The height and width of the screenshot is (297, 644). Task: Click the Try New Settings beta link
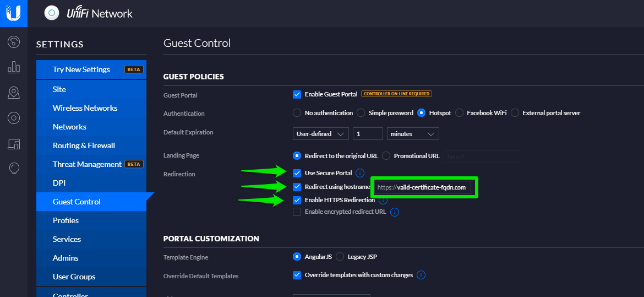point(81,69)
